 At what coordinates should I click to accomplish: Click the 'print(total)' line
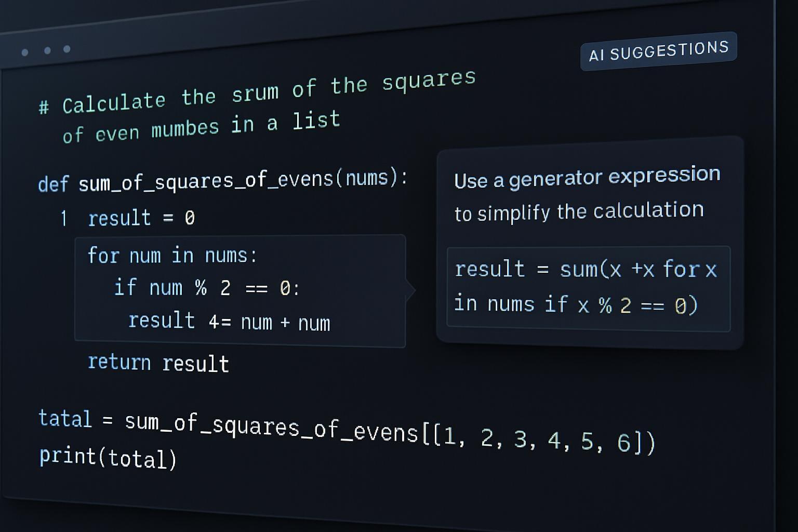108,458
